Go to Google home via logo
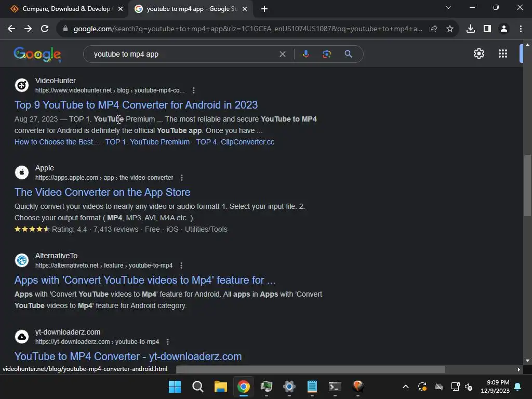 37,54
